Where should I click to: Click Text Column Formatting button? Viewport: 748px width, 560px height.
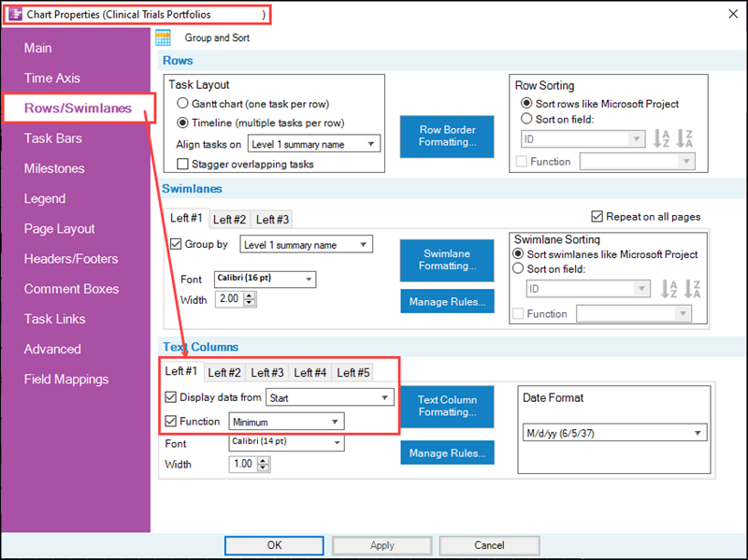[447, 406]
